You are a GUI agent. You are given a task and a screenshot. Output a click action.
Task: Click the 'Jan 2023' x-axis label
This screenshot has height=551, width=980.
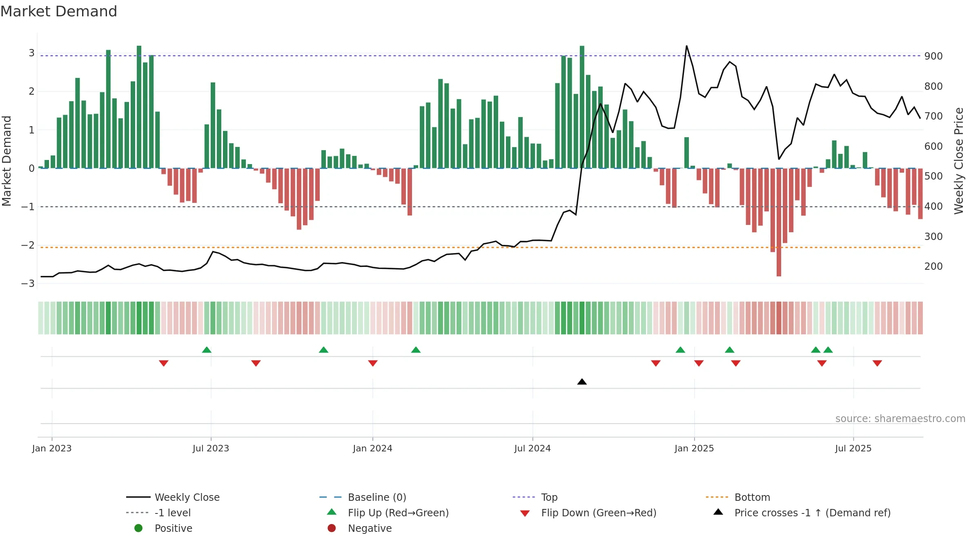coord(52,448)
